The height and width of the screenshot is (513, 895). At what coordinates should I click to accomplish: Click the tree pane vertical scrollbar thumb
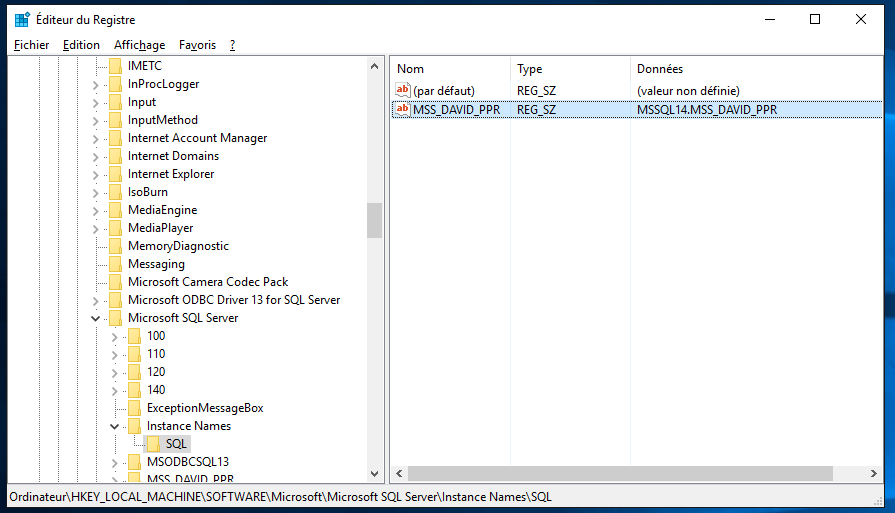[x=374, y=220]
